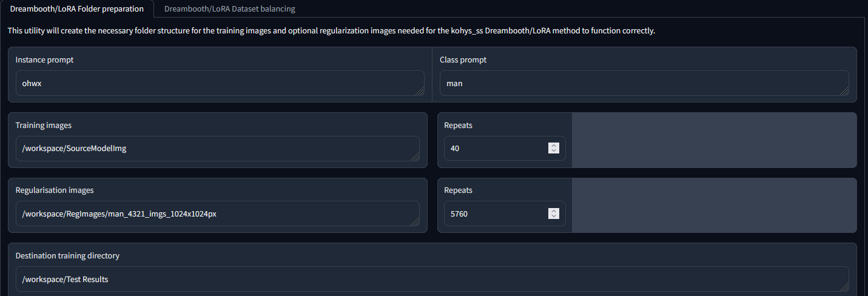The width and height of the screenshot is (868, 296).
Task: Increase the Regularisation images Repeats value
Action: (x=553, y=210)
